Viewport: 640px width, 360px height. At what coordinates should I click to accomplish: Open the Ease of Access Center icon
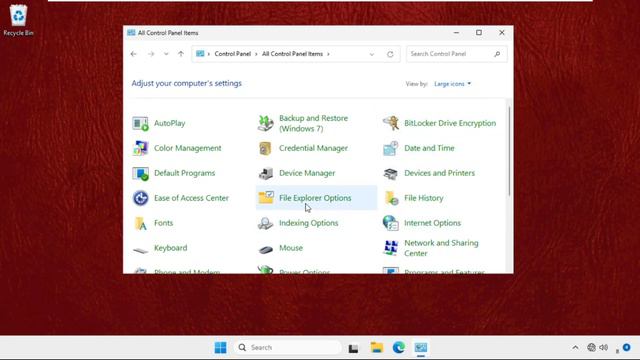(140, 198)
